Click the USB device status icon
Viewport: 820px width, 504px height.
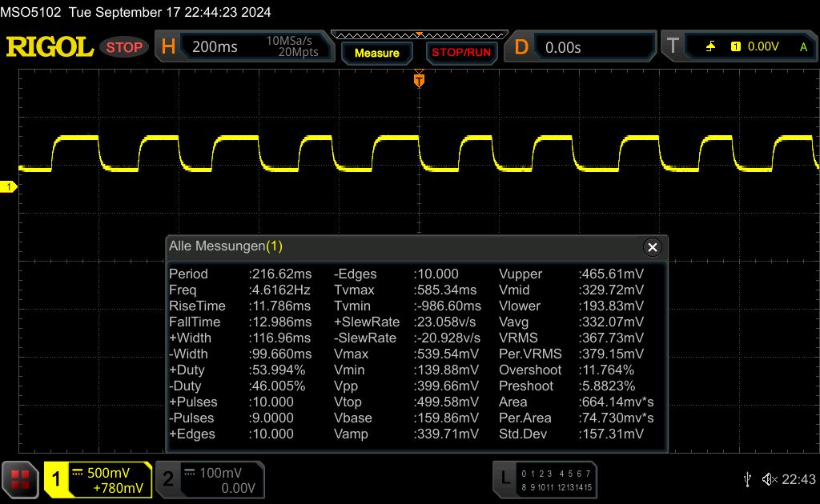point(747,479)
